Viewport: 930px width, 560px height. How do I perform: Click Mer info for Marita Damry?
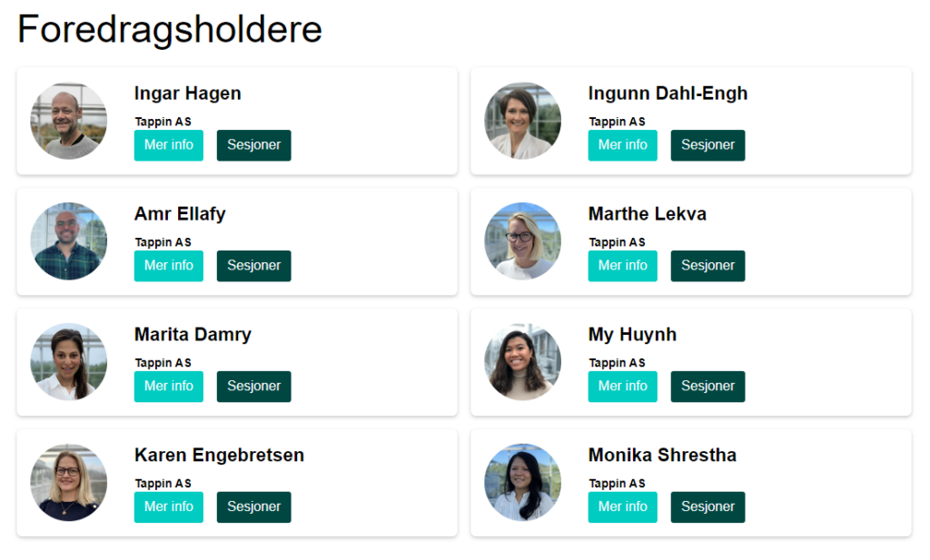(x=168, y=387)
